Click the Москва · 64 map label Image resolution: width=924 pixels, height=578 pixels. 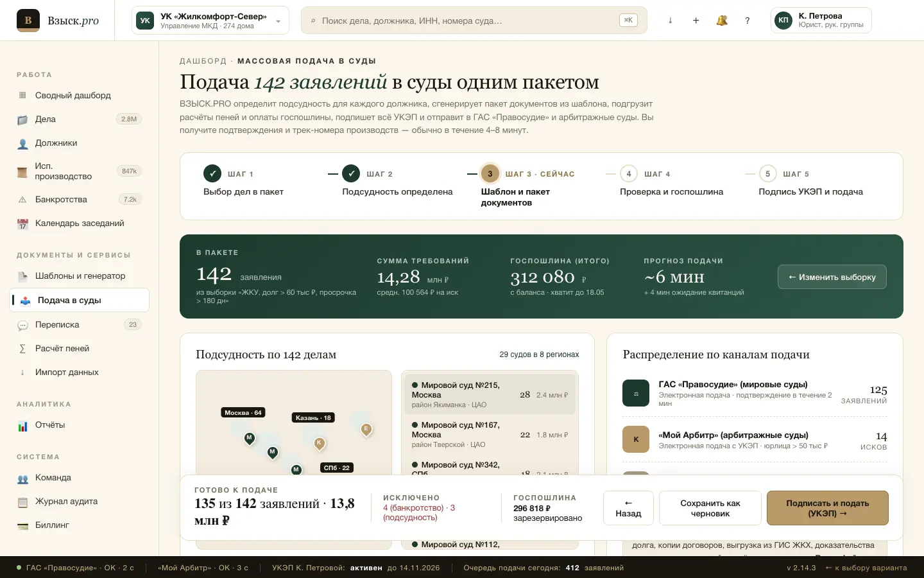pyautogui.click(x=243, y=412)
